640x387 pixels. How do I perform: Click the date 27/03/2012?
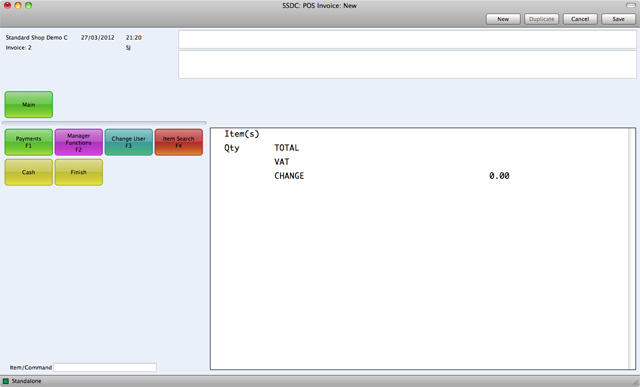coord(98,38)
